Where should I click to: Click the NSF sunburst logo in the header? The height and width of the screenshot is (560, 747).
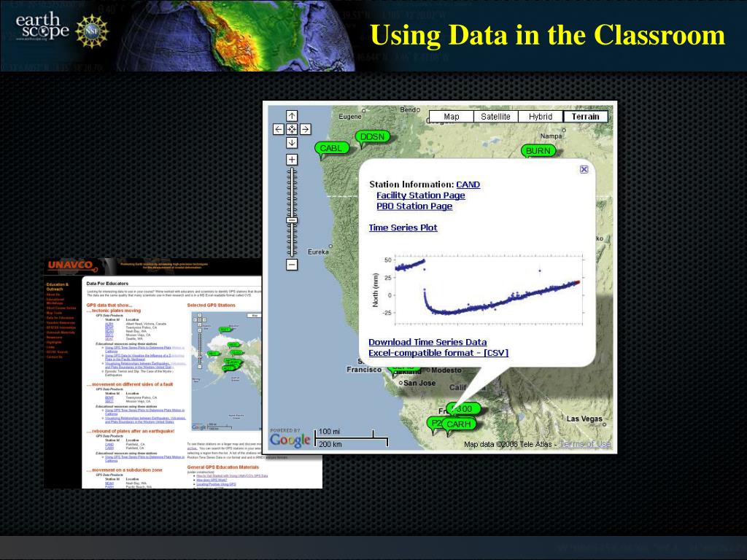point(92,31)
